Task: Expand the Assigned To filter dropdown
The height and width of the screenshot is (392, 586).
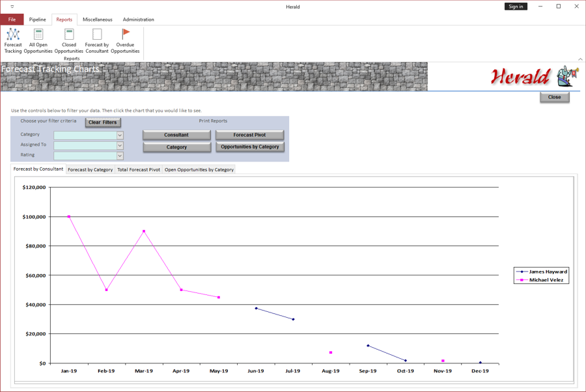Action: tap(120, 145)
